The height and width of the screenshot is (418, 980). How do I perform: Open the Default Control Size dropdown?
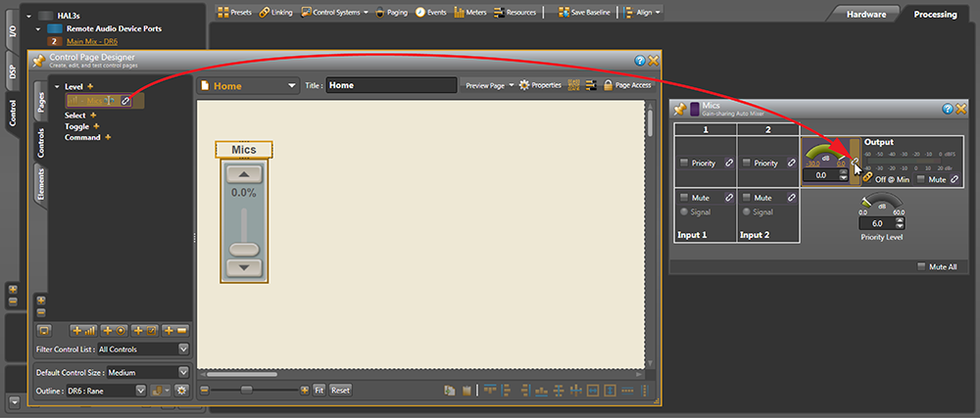click(148, 372)
